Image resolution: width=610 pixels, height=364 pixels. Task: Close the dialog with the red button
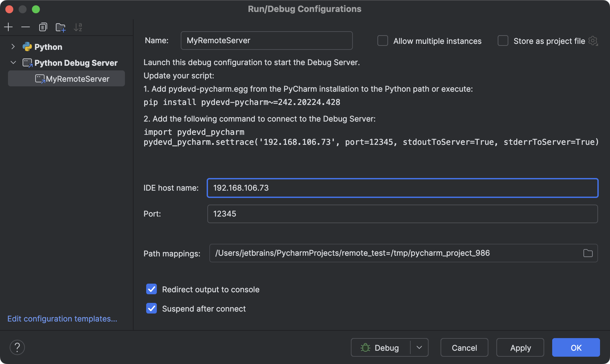click(x=9, y=9)
